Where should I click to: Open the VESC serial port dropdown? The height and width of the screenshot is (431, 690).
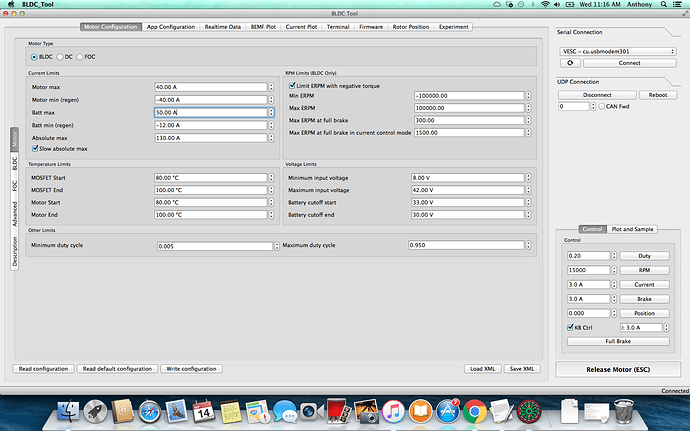(x=620, y=50)
